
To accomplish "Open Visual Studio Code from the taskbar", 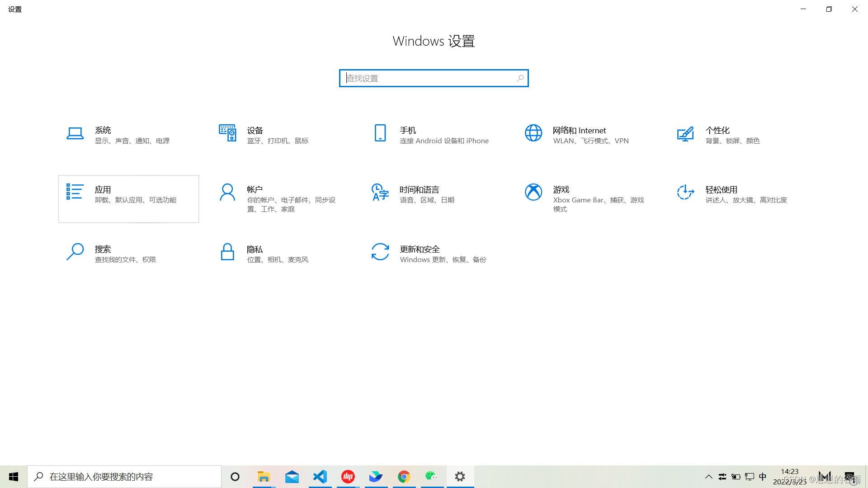I will [x=320, y=477].
